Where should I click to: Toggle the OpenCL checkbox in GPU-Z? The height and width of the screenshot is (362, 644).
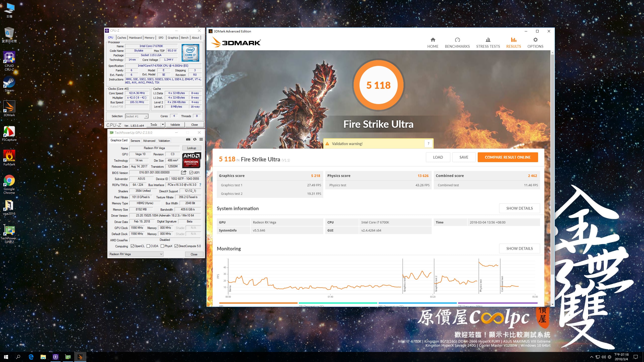132,246
